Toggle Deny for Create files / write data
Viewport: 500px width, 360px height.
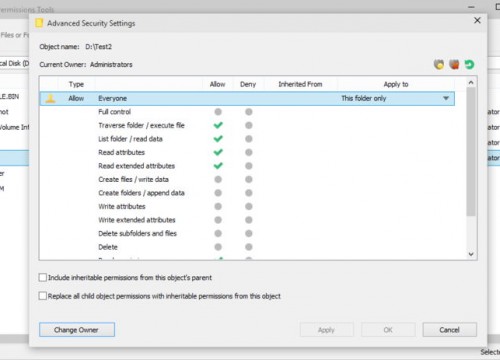tap(249, 179)
